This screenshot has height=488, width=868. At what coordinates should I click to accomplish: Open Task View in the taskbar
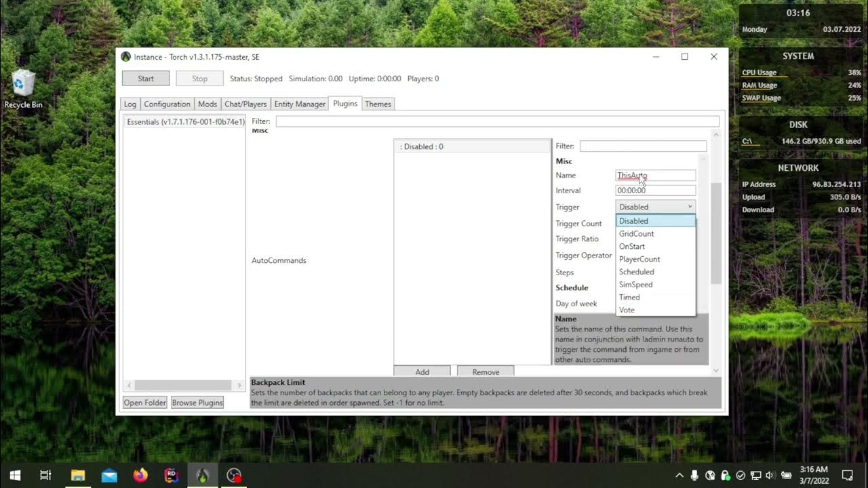[45, 475]
